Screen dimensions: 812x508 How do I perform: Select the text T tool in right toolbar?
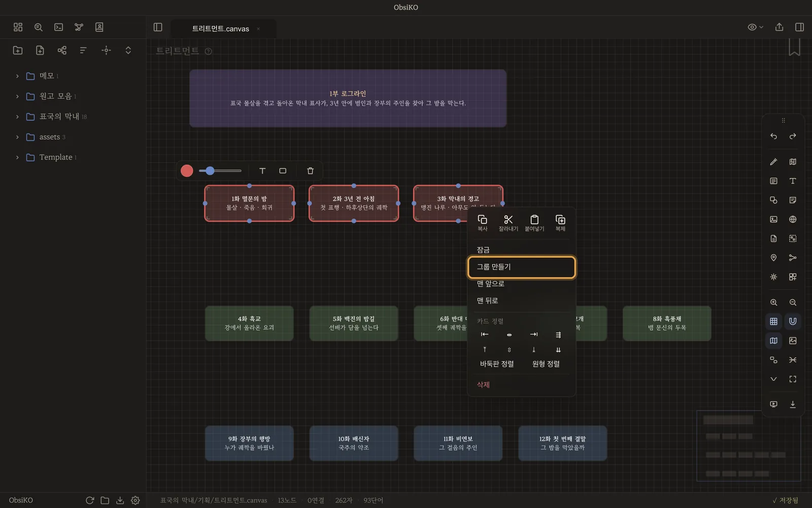tap(793, 181)
